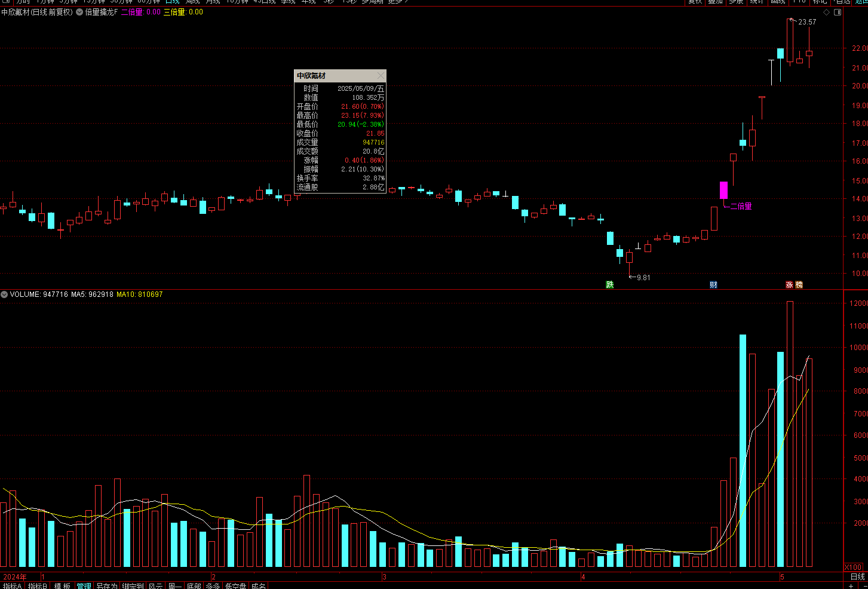Click the 最高价 value 23.15(7.93%)
This screenshot has width=868, height=589.
[x=363, y=115]
